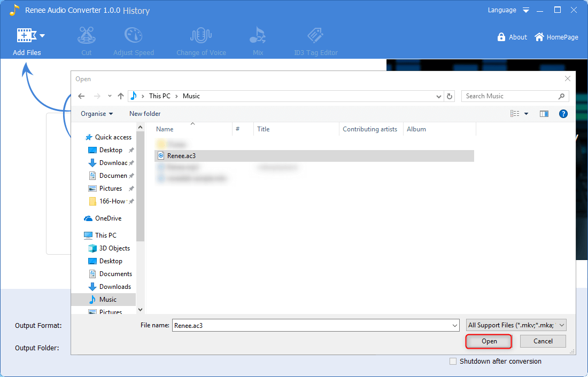Click navigation pane scroll down arrow
This screenshot has height=377, width=588.
140,310
